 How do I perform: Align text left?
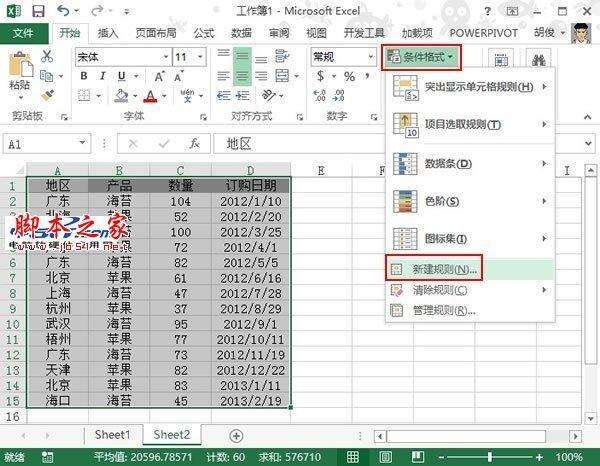[223, 76]
